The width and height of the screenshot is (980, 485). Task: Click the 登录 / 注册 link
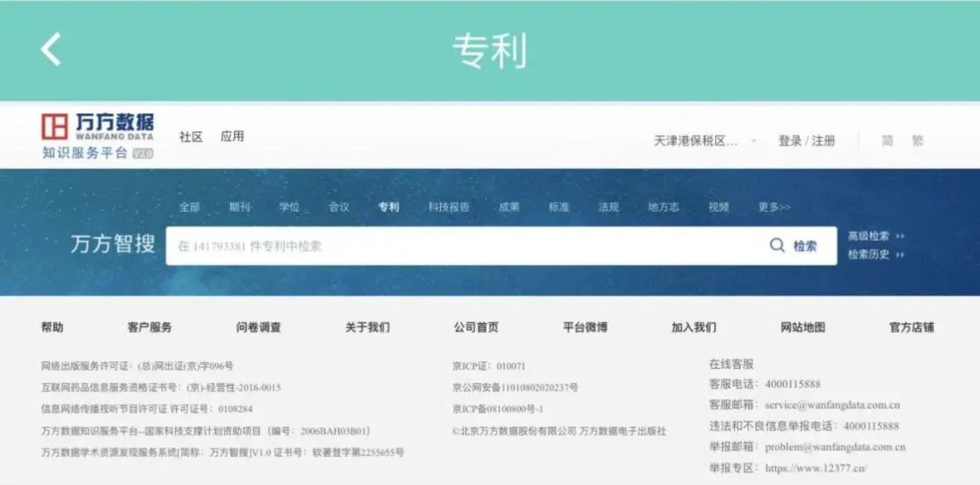(806, 141)
